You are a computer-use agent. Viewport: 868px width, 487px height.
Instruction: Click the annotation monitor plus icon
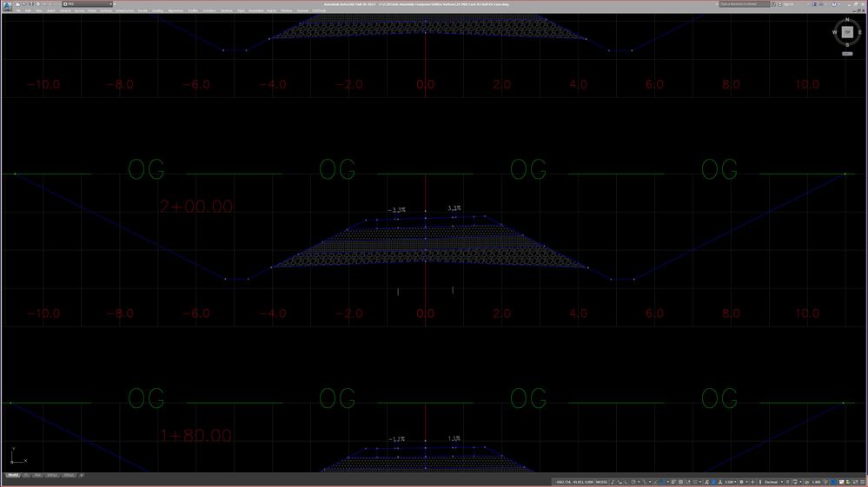coord(752,482)
